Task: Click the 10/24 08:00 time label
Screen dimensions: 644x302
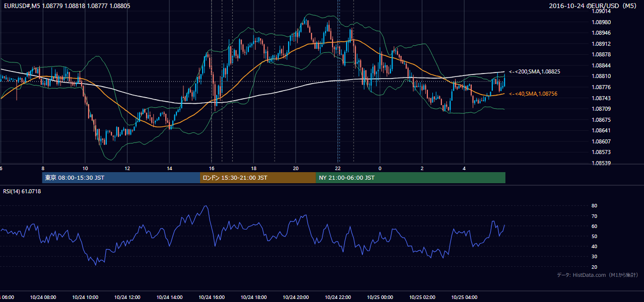Action: tap(43, 297)
